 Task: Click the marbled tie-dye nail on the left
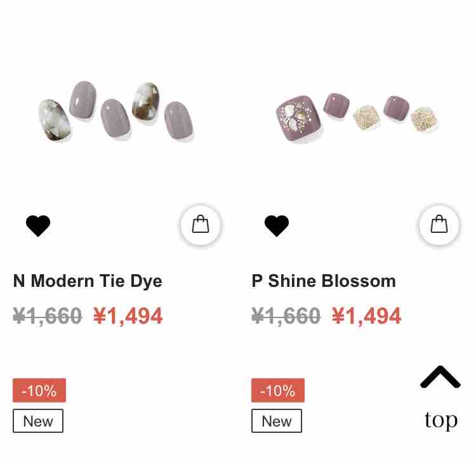[x=55, y=120]
